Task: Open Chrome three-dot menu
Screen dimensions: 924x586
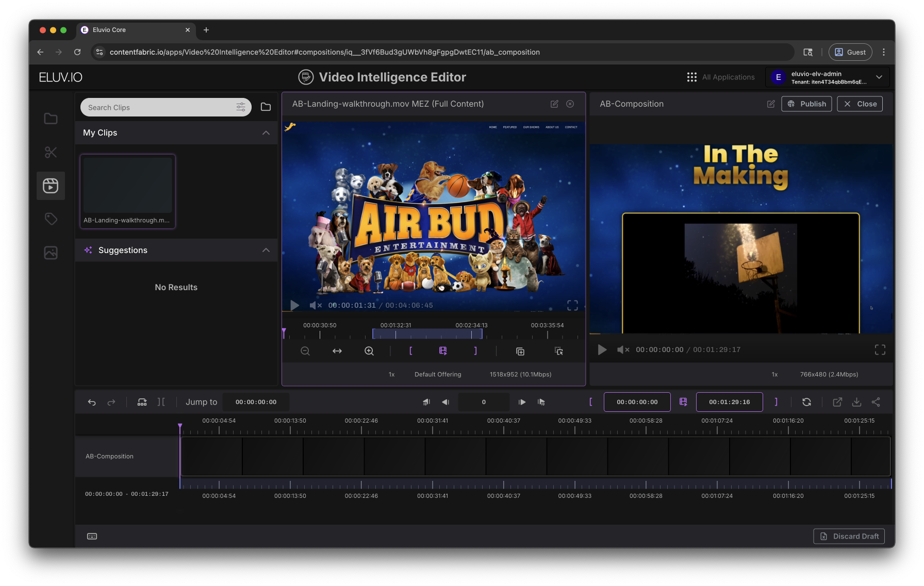Action: 884,52
